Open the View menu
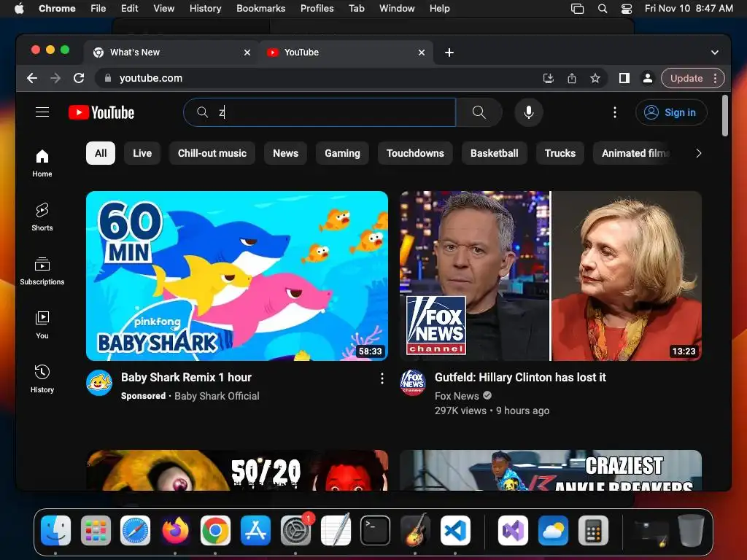Screen dimensions: 747x560 coord(163,9)
